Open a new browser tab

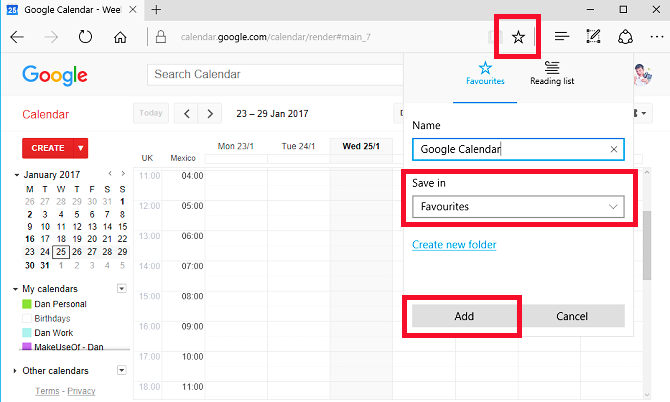pos(156,9)
